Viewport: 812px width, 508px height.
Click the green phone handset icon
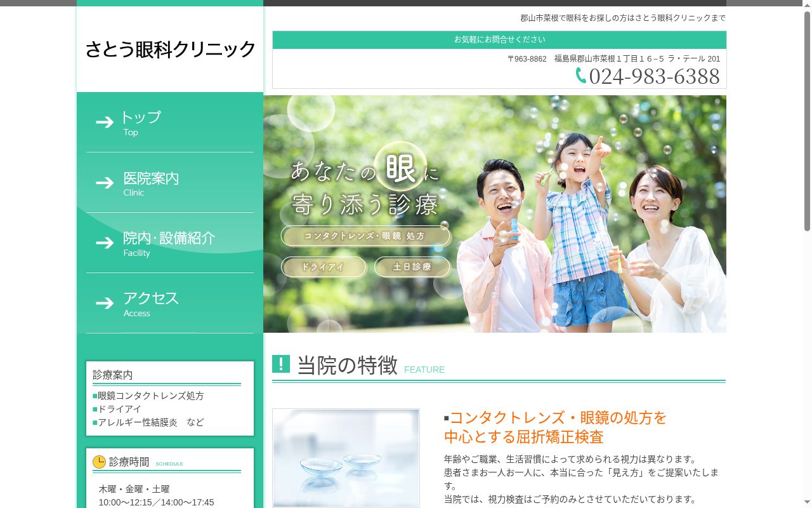(580, 76)
